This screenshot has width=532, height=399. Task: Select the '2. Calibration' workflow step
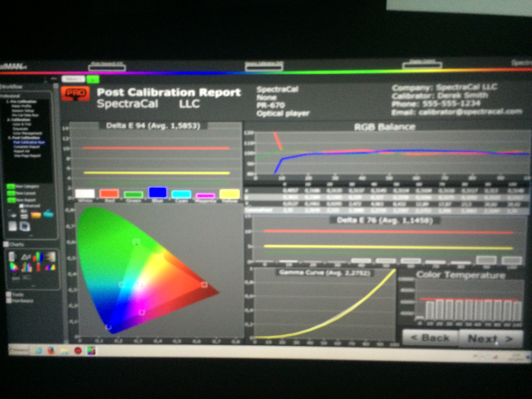click(x=19, y=119)
